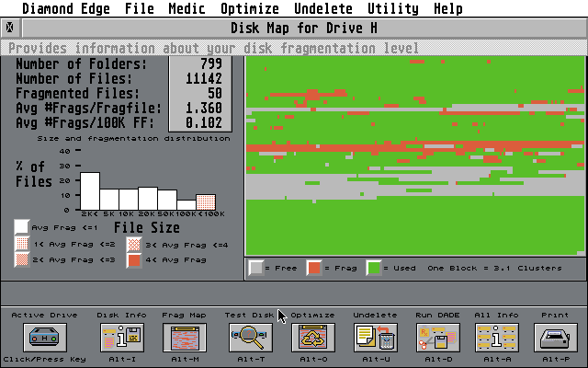Run DADE diagnostics icon
Image resolution: width=588 pixels, height=368 pixels.
(438, 338)
